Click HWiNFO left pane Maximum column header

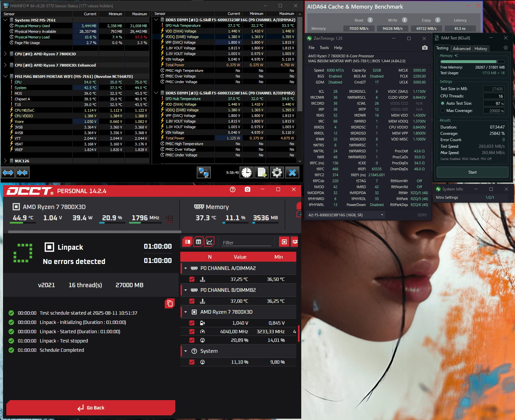click(140, 14)
